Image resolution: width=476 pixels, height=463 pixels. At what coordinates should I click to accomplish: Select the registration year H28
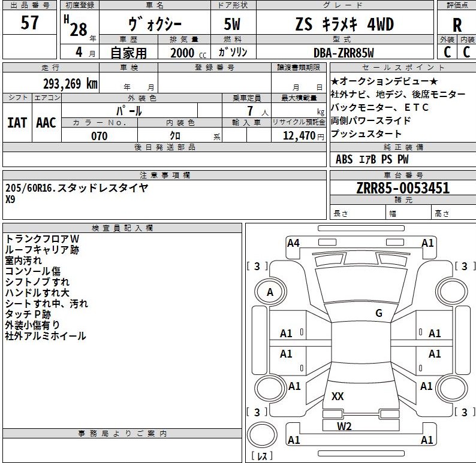tap(76, 26)
